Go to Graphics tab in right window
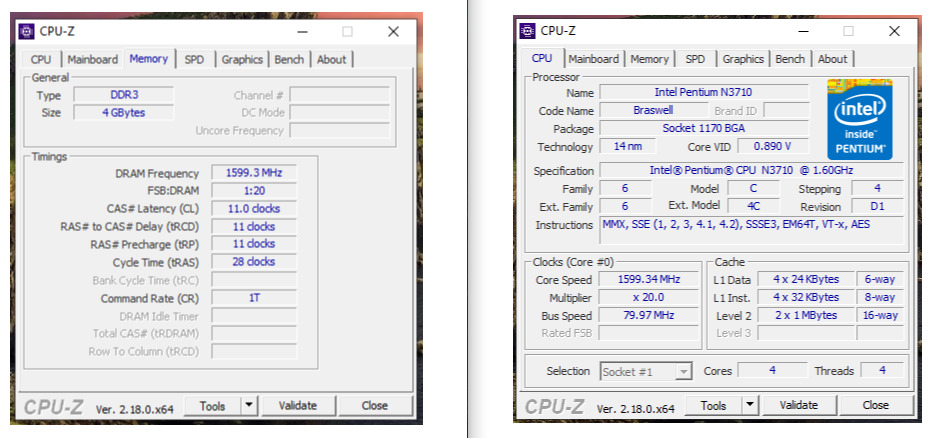This screenshot has height=438, width=937. coord(743,59)
